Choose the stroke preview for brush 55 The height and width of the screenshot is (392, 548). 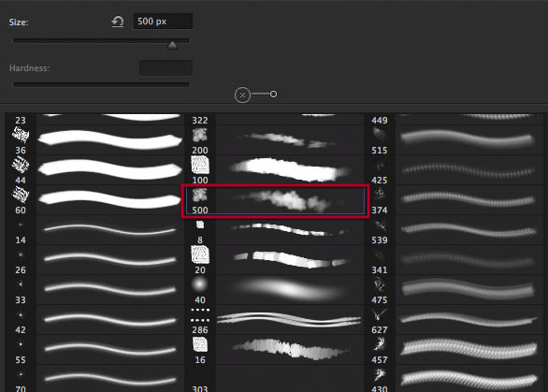[x=110, y=349]
